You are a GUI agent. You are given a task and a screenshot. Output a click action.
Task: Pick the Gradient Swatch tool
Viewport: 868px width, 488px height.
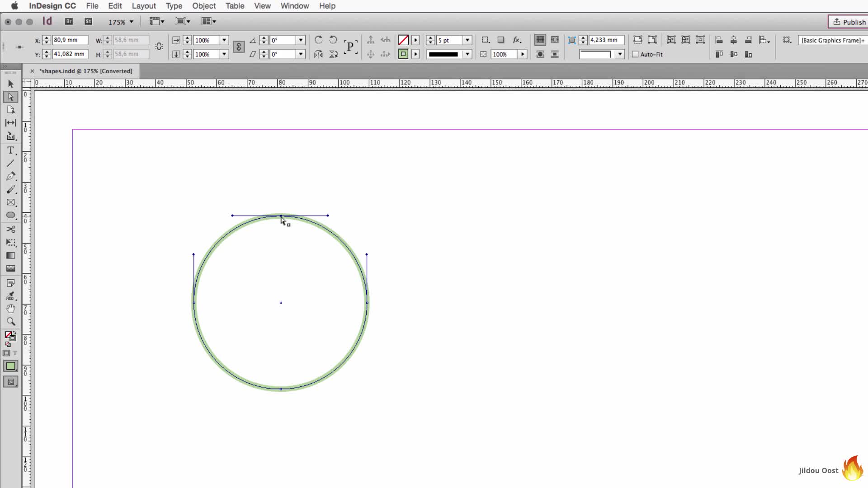tap(11, 255)
